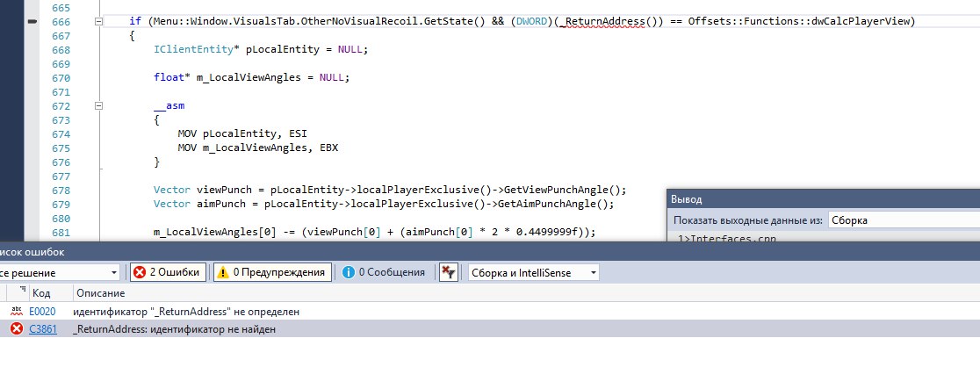980x367 pixels.
Task: Collapse the if block at line 666
Action: (x=98, y=21)
